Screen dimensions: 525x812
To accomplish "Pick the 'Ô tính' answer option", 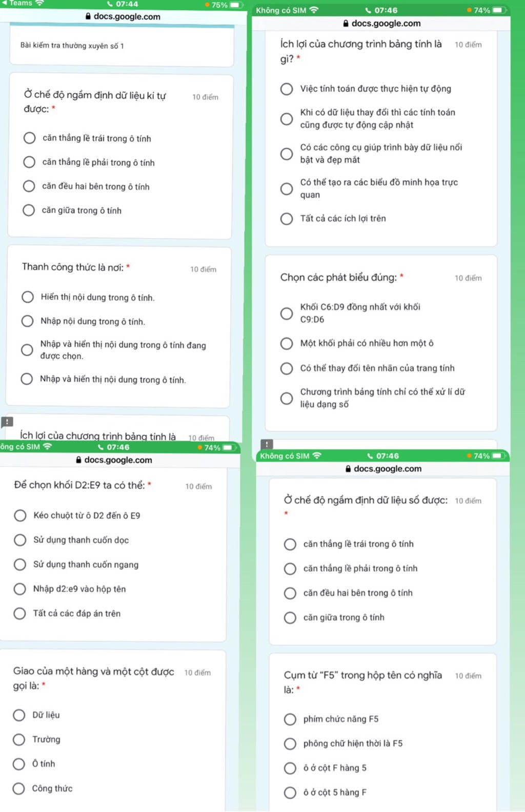I will 19,764.
